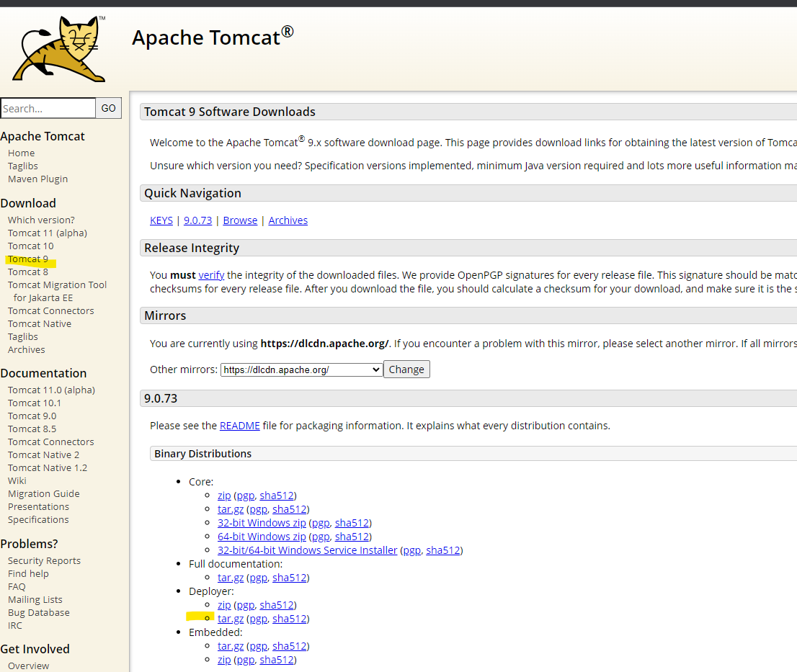Open sha512 for the Windows Service Installer
Screen dimensions: 797x672
(x=442, y=550)
